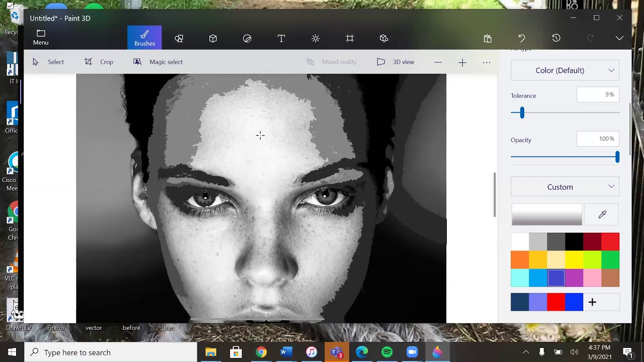Click the Tolerance slider handle
The height and width of the screenshot is (362, 644).
click(522, 113)
